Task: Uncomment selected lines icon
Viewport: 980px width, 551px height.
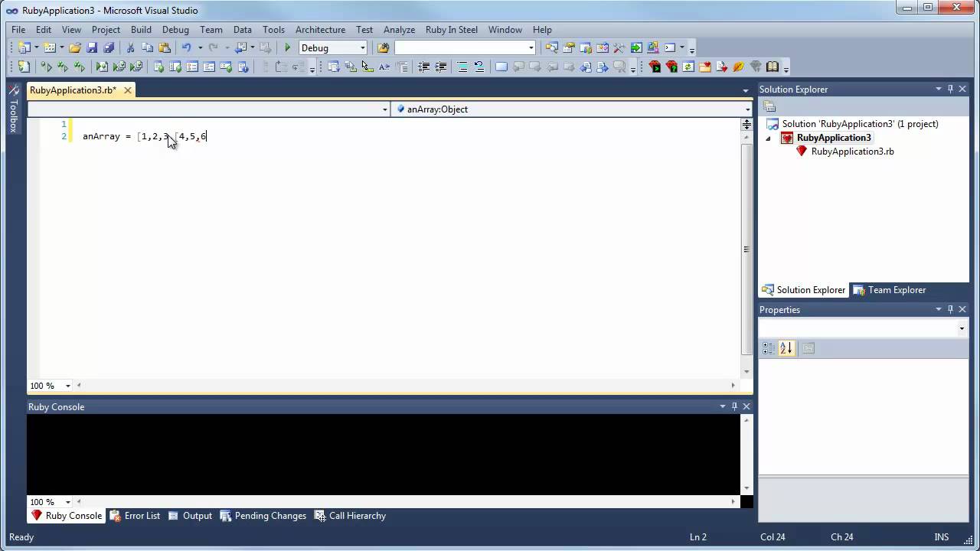Action: [x=479, y=67]
